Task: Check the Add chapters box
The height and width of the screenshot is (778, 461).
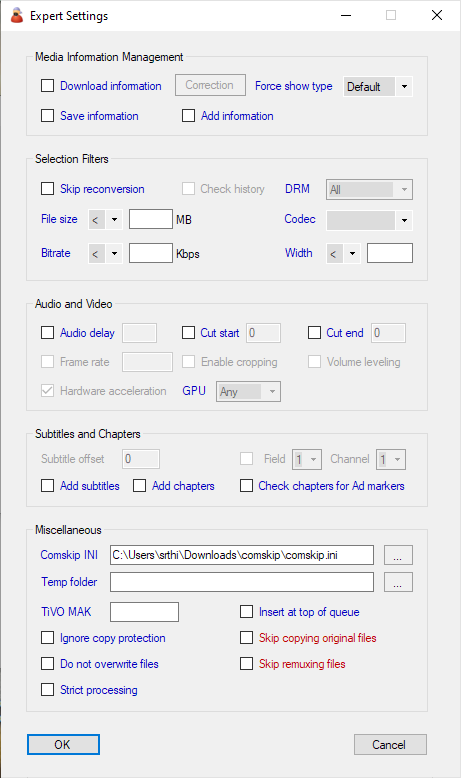Action: pyautogui.click(x=139, y=485)
